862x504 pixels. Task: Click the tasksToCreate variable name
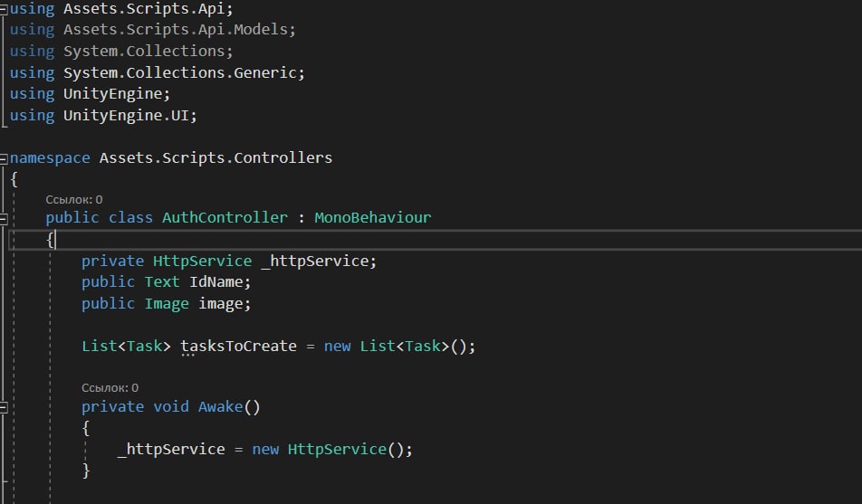pyautogui.click(x=239, y=347)
